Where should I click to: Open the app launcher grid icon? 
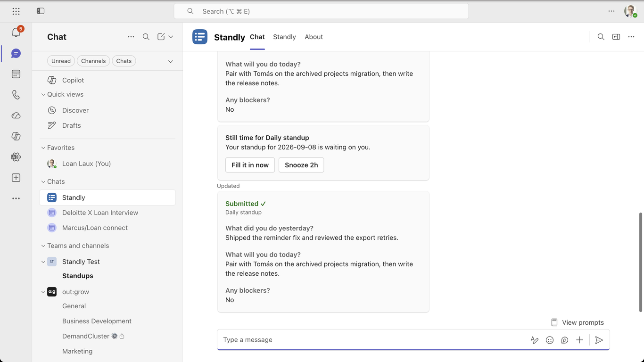[x=16, y=11]
